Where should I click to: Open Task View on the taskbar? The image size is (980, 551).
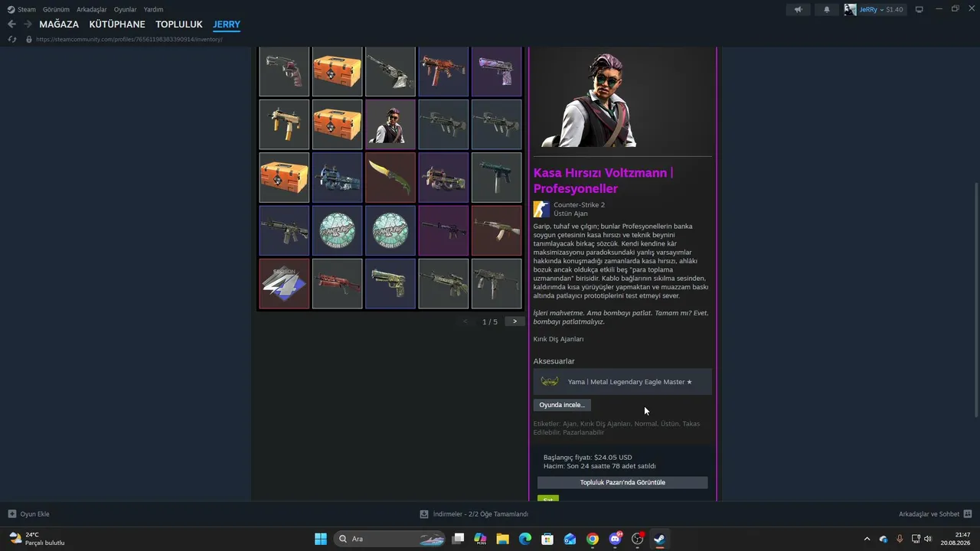coord(458,539)
